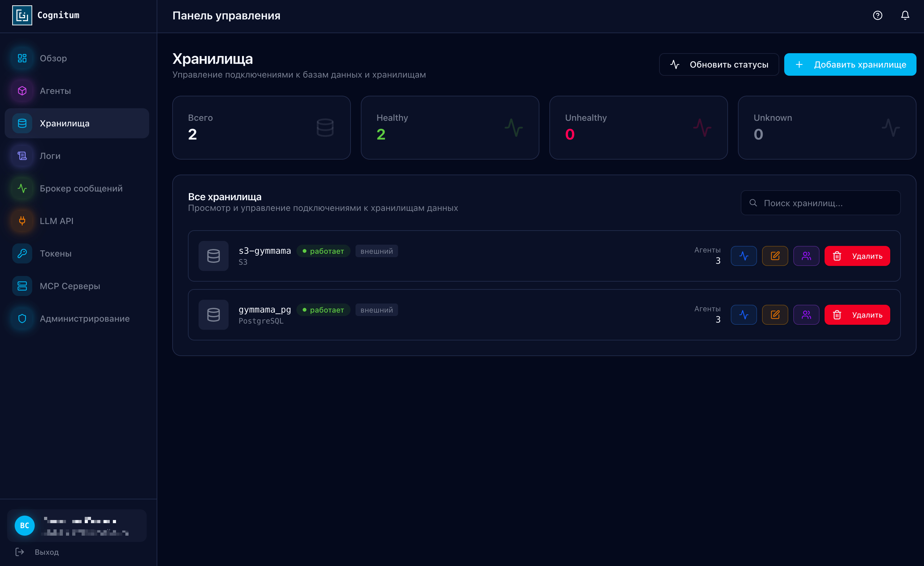This screenshot has height=566, width=924.
Task: Select Хранилища in the sidebar menu
Action: click(64, 123)
